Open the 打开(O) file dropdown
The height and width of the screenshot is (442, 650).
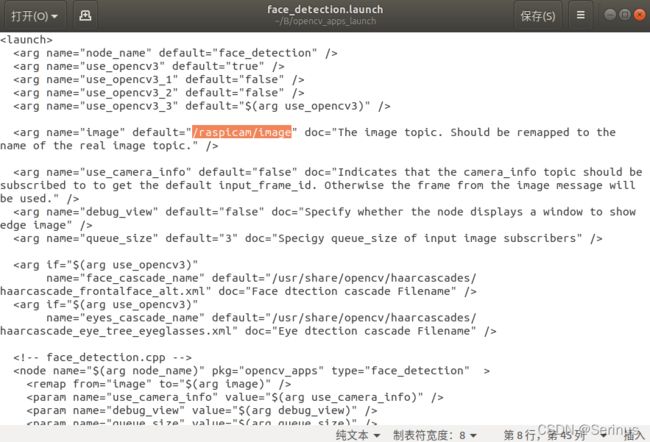(x=34, y=16)
